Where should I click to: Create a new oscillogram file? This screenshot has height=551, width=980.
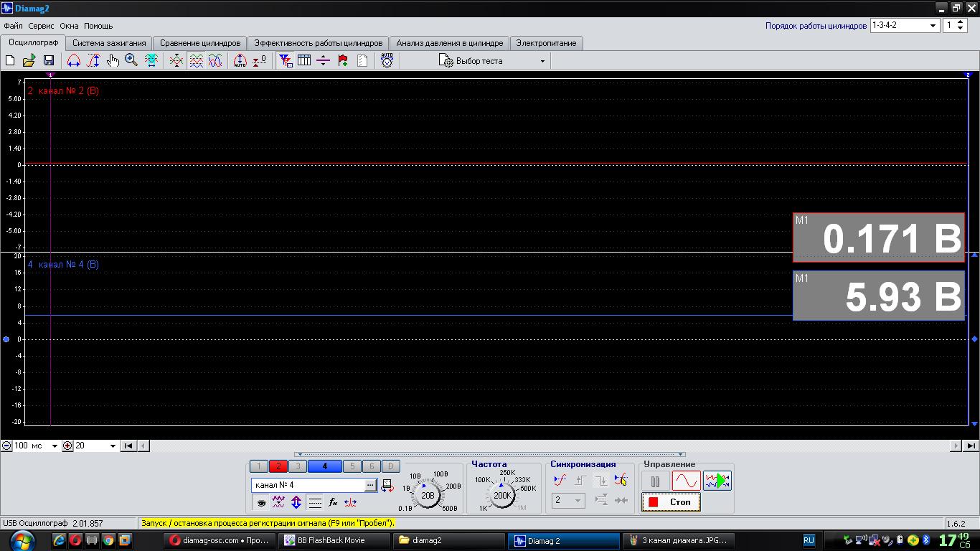[x=10, y=61]
